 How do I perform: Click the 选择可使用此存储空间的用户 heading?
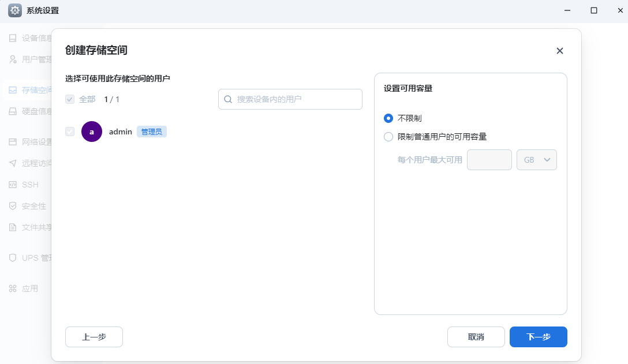118,78
